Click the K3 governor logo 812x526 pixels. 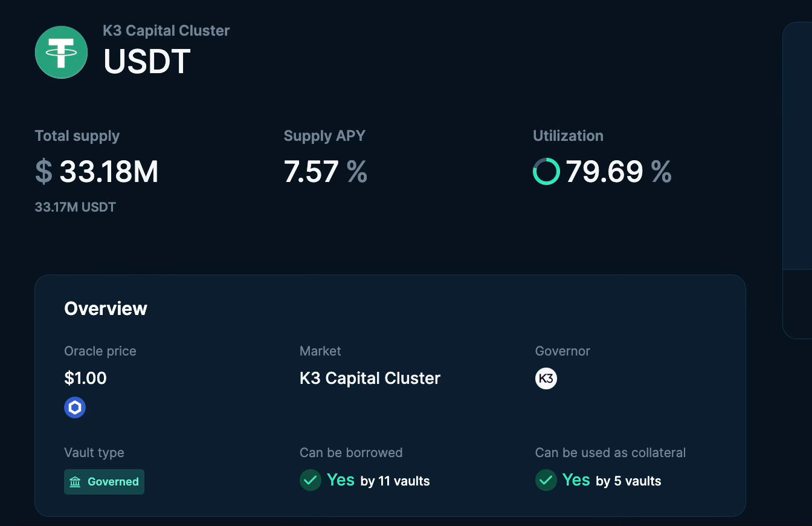[546, 378]
